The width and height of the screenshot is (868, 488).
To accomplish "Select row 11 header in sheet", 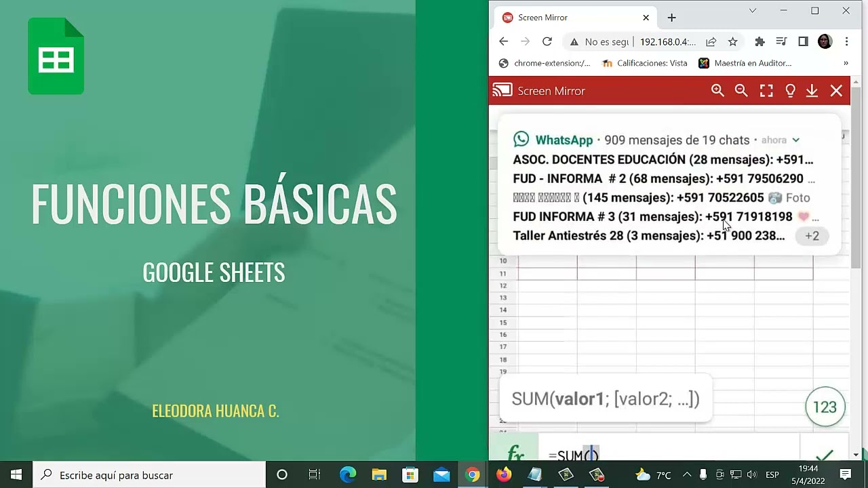I will click(503, 274).
